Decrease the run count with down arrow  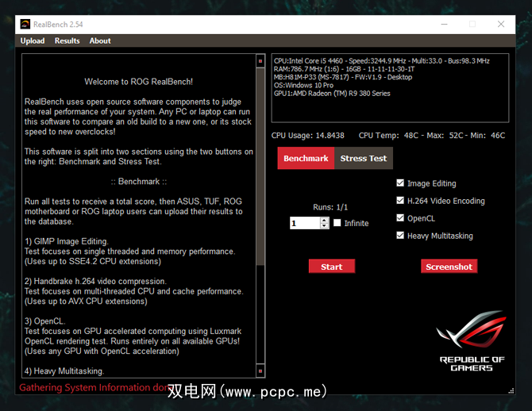[x=324, y=226]
